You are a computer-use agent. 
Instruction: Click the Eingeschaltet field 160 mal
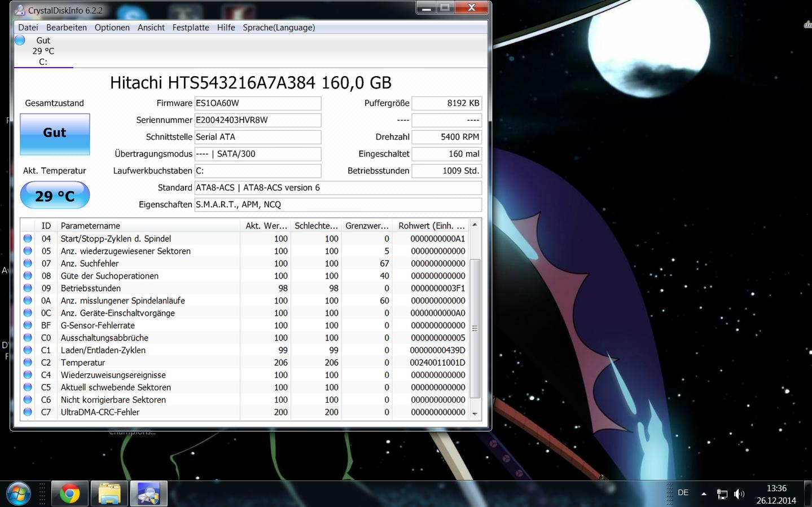pos(447,154)
